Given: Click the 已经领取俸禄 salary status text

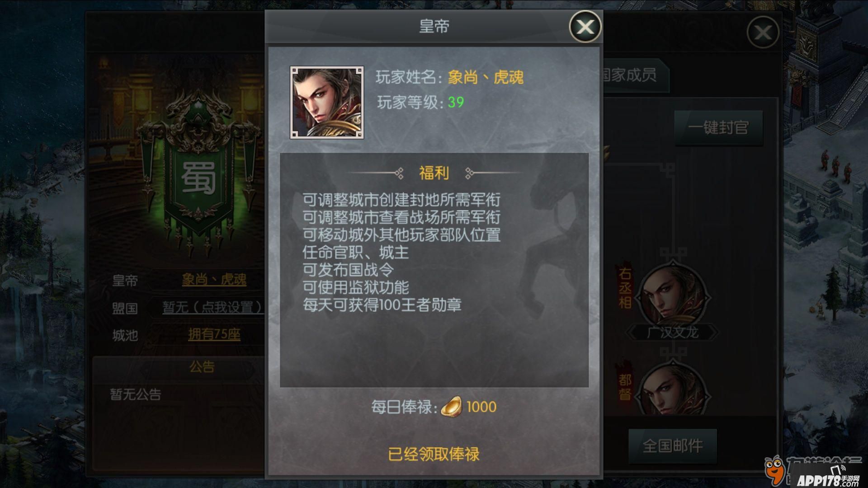Looking at the screenshot, I should (434, 454).
